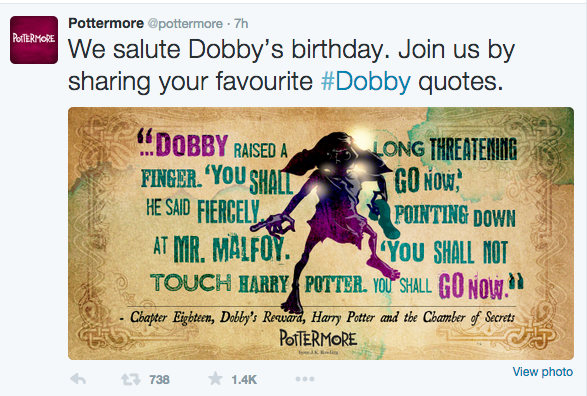This screenshot has height=396, width=587.
Task: Click the Pottermore display name
Action: (x=106, y=23)
